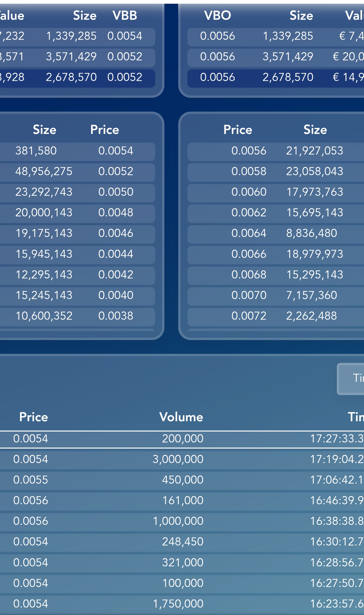Select highlighted VBO row with size 2,678,570

276,78
